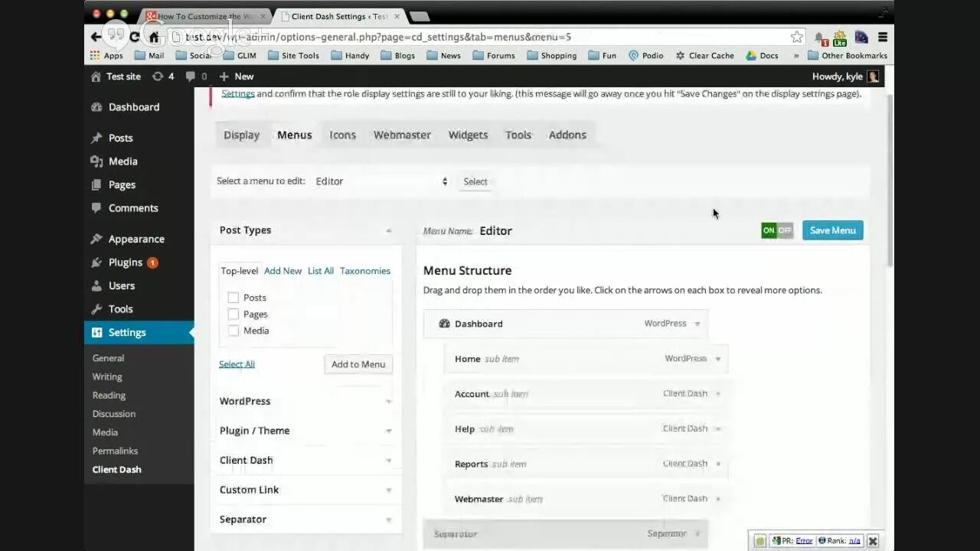Open the General settings submenu

point(108,358)
